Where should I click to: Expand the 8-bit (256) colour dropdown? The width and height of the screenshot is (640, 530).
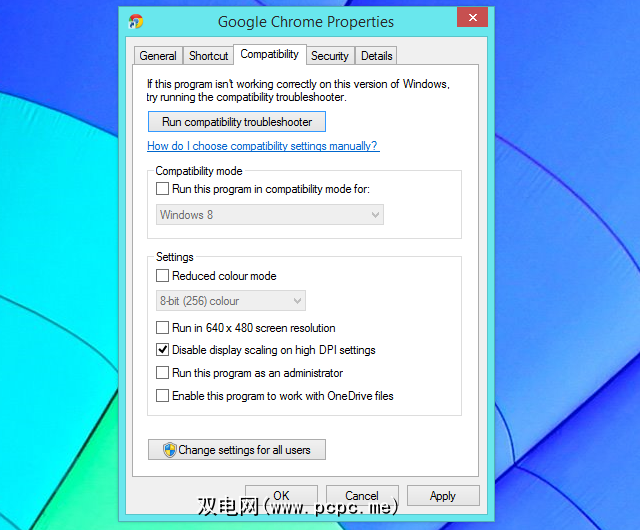[x=231, y=301]
